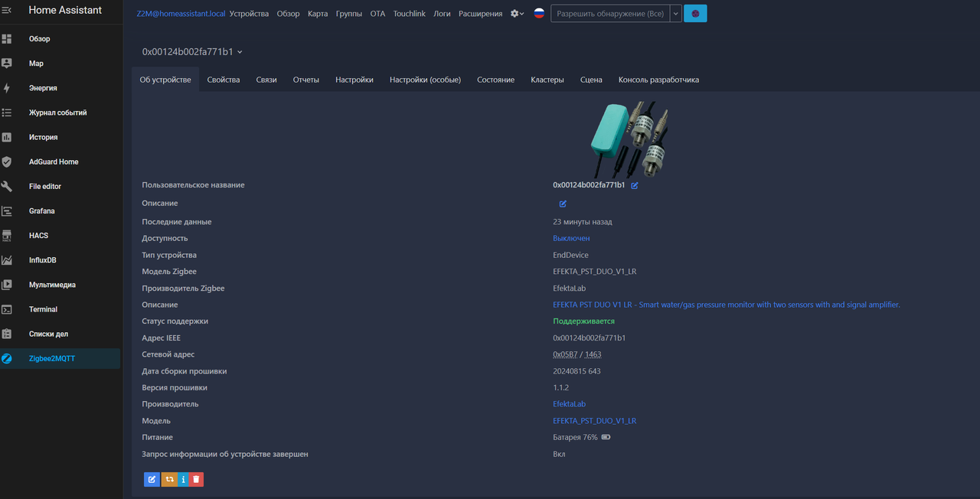This screenshot has width=980, height=499.
Task: Open Обзор in top navigation bar
Action: pos(289,14)
